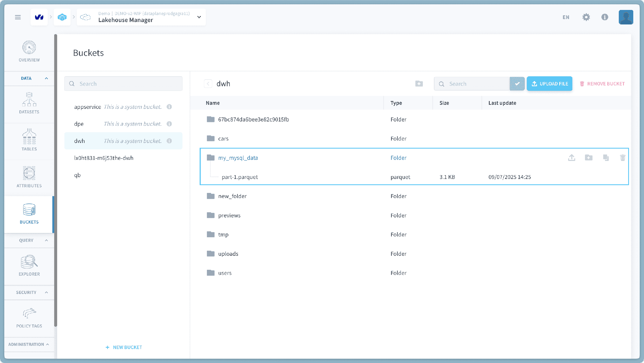The image size is (644, 363).
Task: Open Policy Tags in sidebar
Action: click(x=29, y=318)
